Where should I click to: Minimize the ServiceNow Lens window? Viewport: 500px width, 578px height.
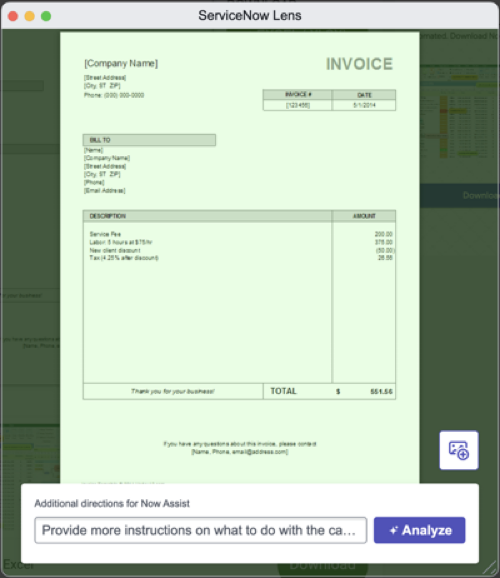29,16
